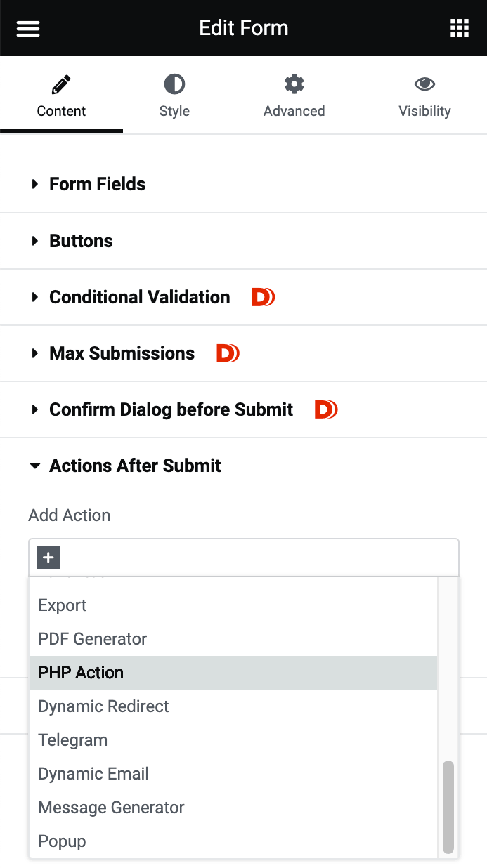Choose Telegram as an action
Screen dimensions: 487x868
pos(72,739)
